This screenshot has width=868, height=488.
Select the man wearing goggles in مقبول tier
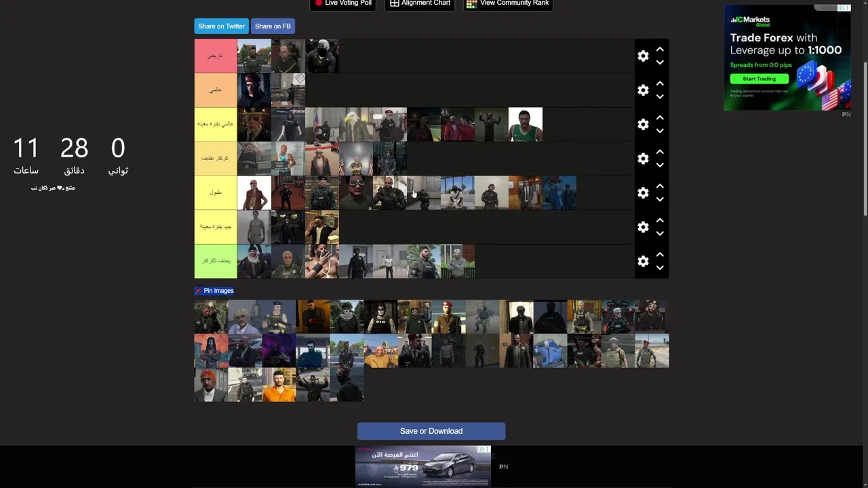356,192
